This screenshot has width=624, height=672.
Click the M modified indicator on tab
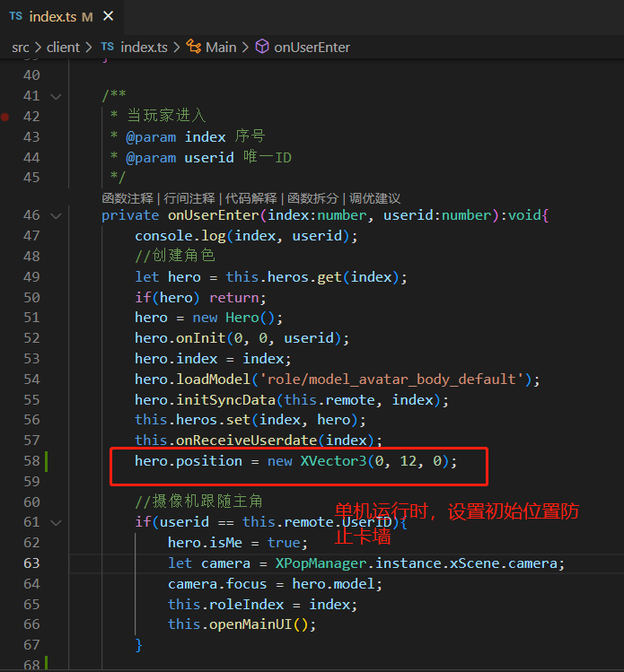pos(87,17)
